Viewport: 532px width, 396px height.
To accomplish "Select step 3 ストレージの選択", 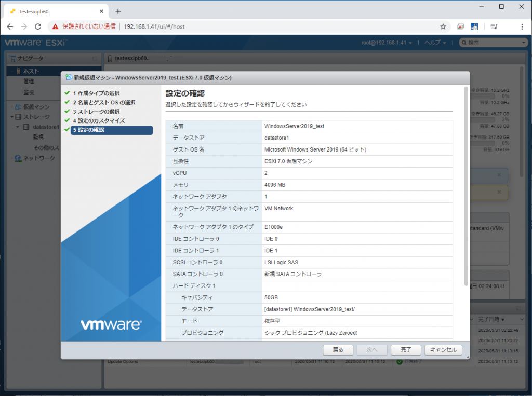I will coord(96,112).
